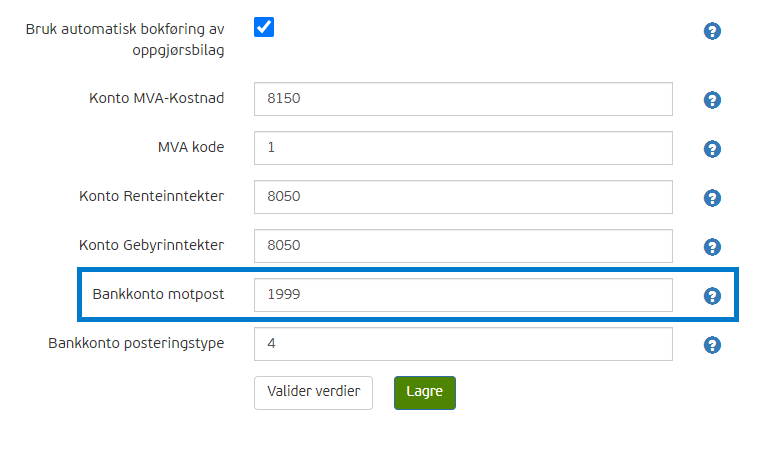Focus the Konto MVA-Kostnad field
The height and width of the screenshot is (460, 777).
tap(463, 99)
